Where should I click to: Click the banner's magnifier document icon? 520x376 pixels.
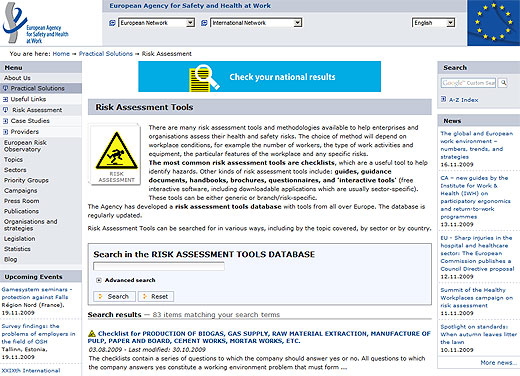[x=204, y=78]
